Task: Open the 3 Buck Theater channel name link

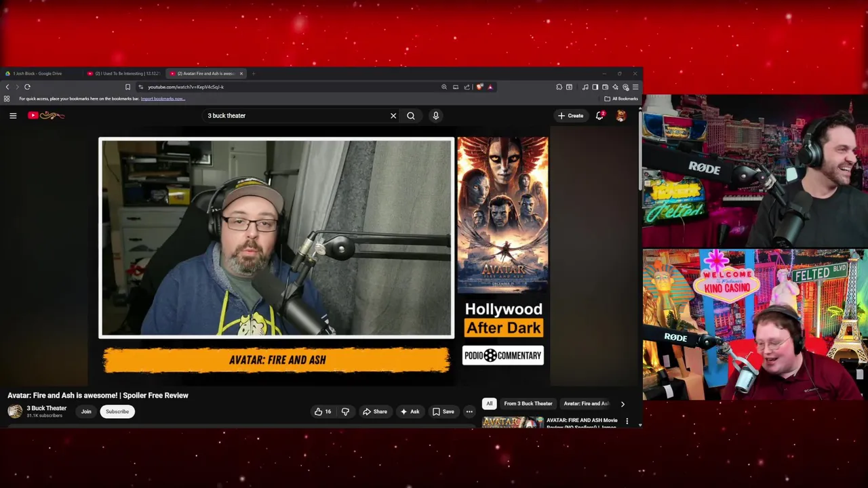Action: click(x=47, y=408)
